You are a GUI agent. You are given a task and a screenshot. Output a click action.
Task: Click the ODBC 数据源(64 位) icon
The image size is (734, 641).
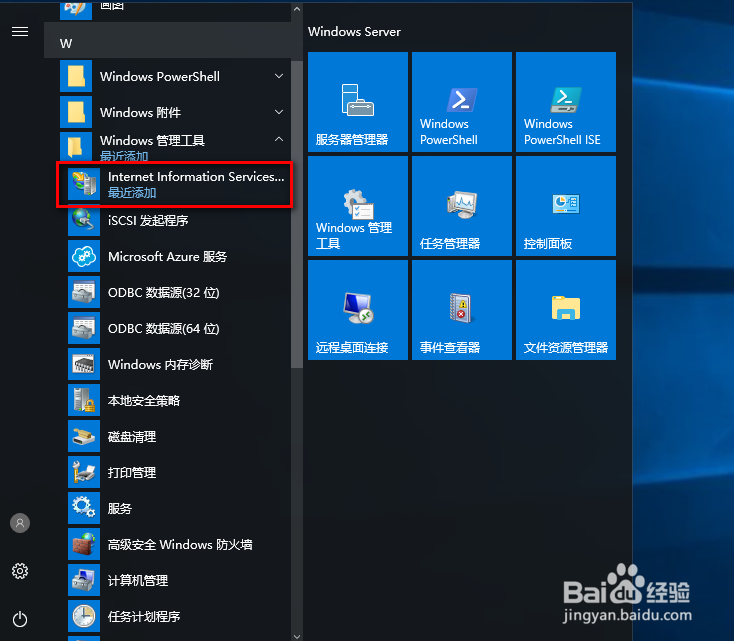[84, 328]
